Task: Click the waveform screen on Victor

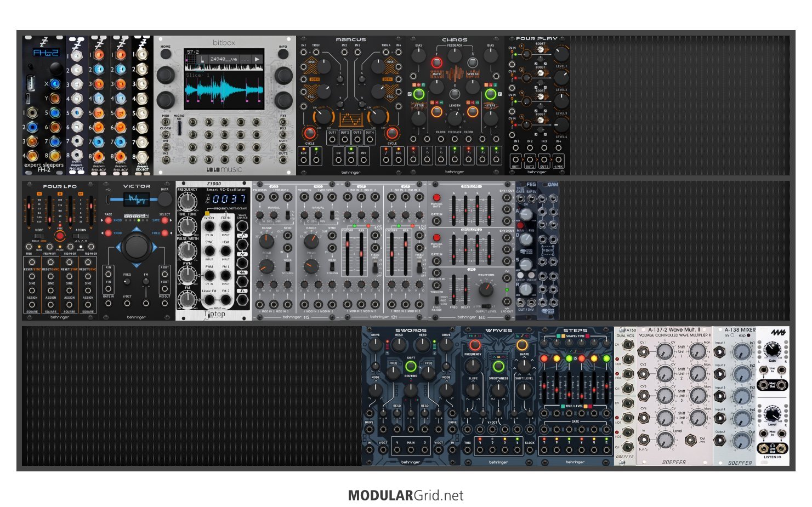Action: [137, 200]
